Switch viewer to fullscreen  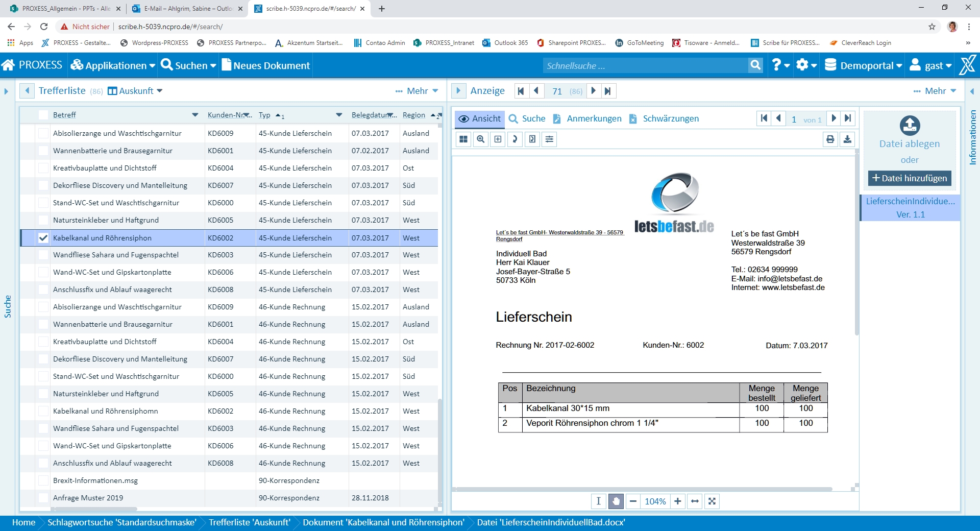[712, 501]
